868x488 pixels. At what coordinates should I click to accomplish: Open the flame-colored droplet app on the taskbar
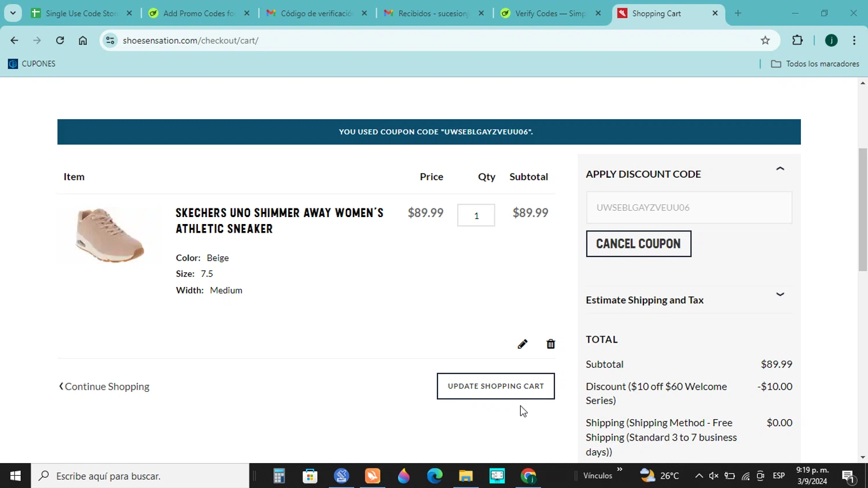click(x=403, y=476)
